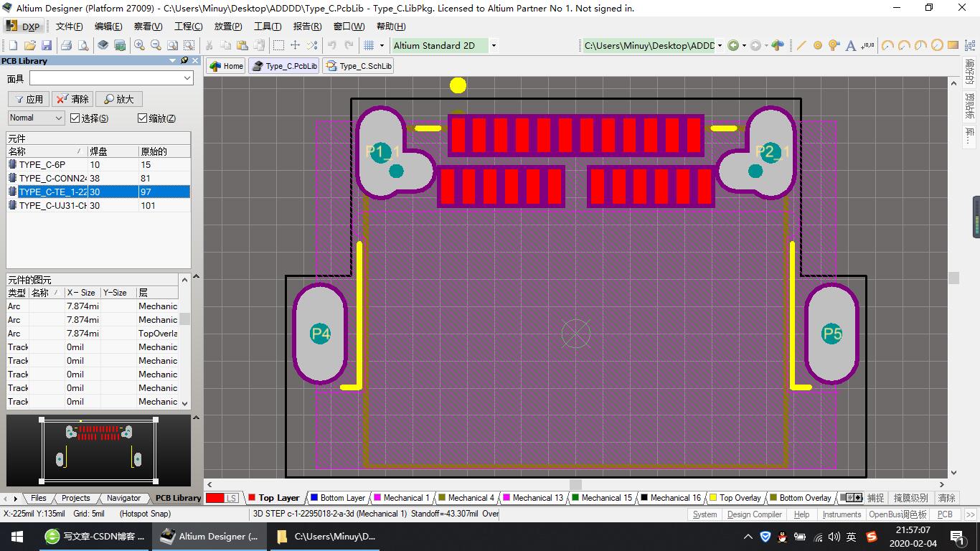Place a fill rectangle tool

click(953, 45)
